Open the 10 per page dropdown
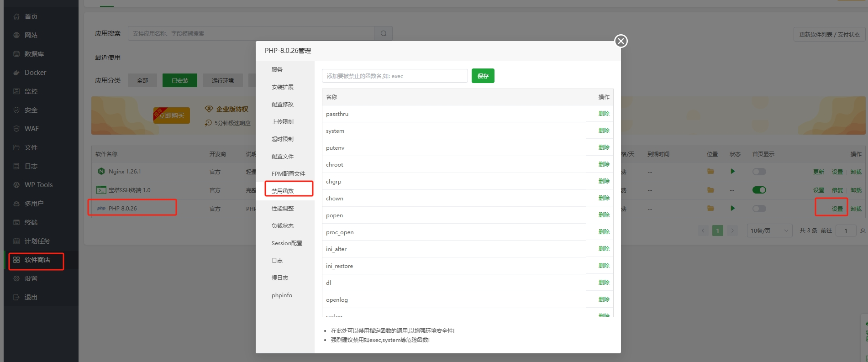Image resolution: width=868 pixels, height=362 pixels. pos(769,231)
